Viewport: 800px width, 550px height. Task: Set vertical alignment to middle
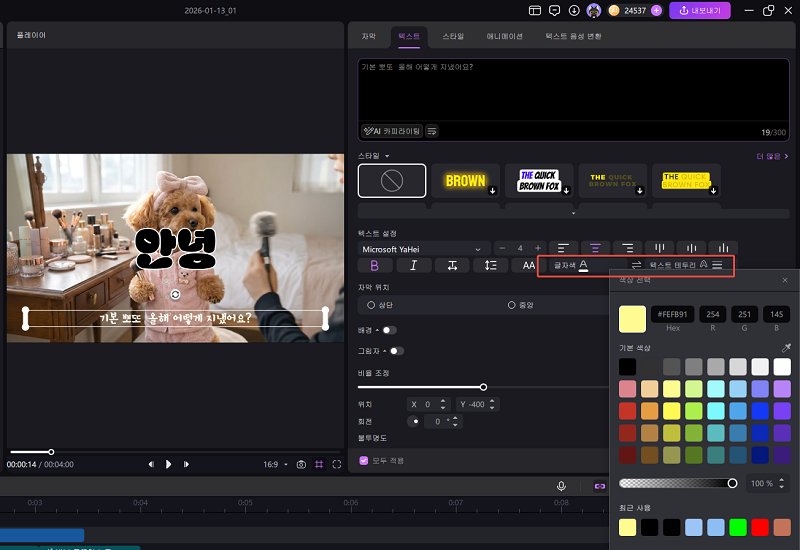691,248
